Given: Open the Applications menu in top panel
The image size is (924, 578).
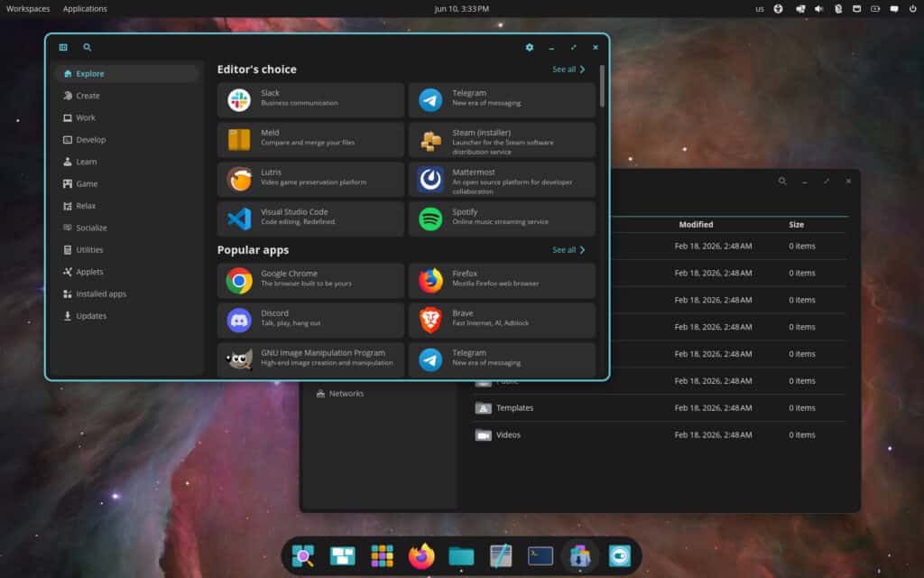Looking at the screenshot, I should point(85,9).
